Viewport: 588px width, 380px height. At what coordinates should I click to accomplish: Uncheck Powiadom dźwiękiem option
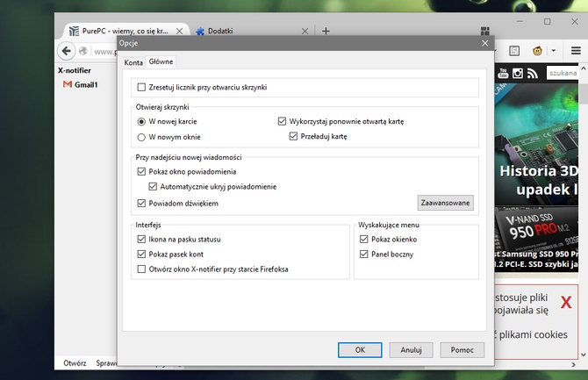click(142, 203)
